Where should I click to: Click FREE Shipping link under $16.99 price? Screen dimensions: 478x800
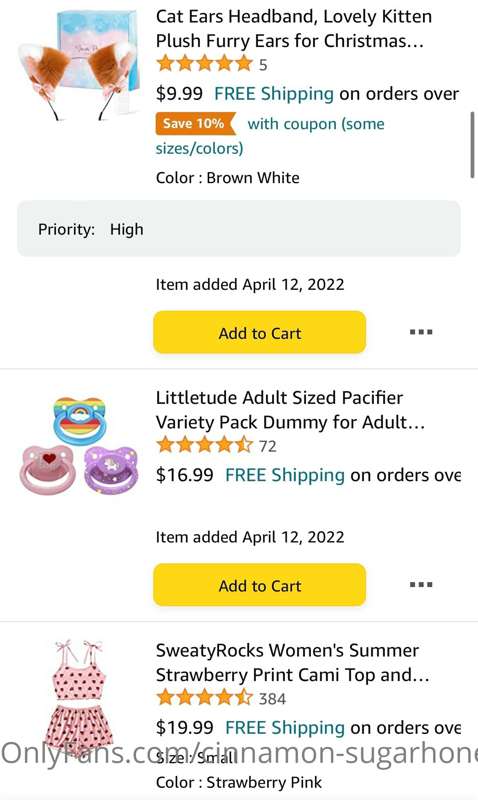point(285,475)
